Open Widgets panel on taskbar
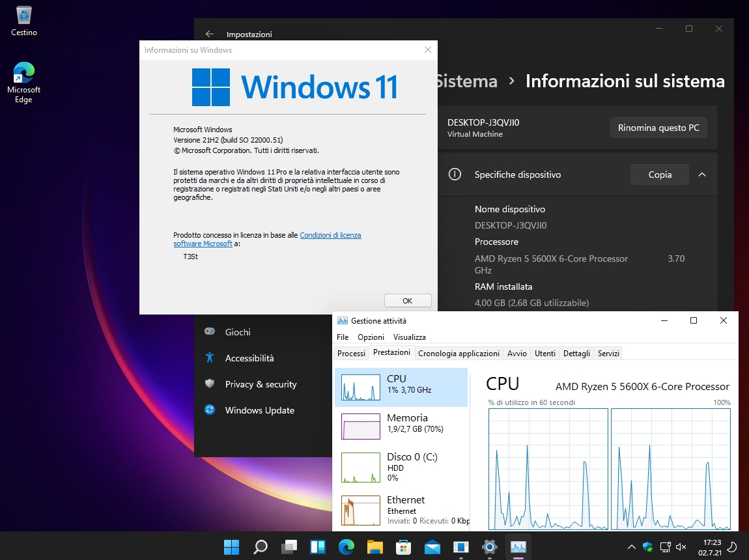This screenshot has width=749, height=560. coord(318,546)
